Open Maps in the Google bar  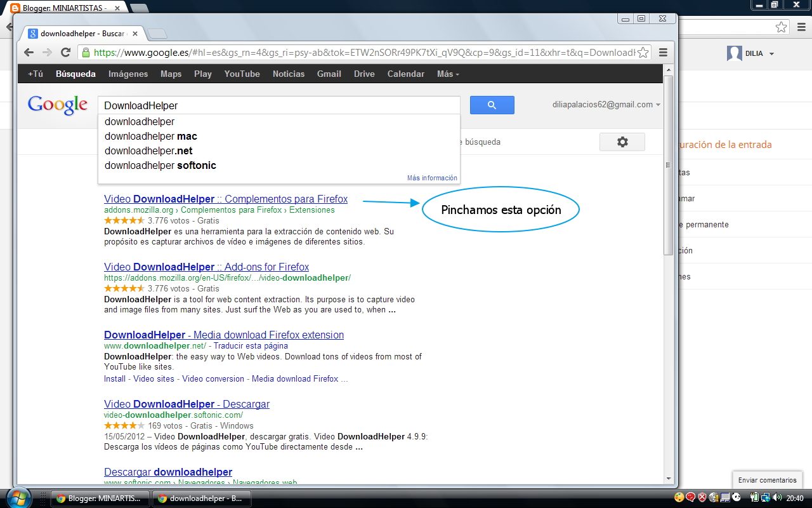(171, 74)
